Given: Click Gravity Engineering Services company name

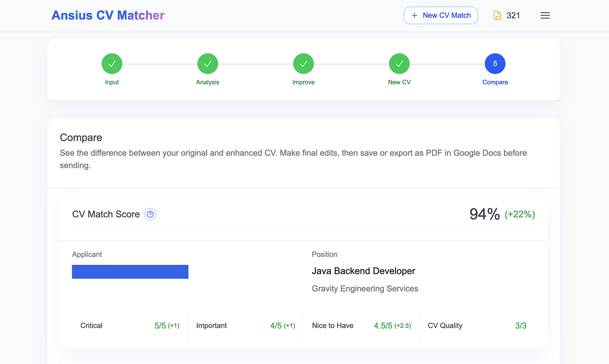Looking at the screenshot, I should pyautogui.click(x=365, y=289).
